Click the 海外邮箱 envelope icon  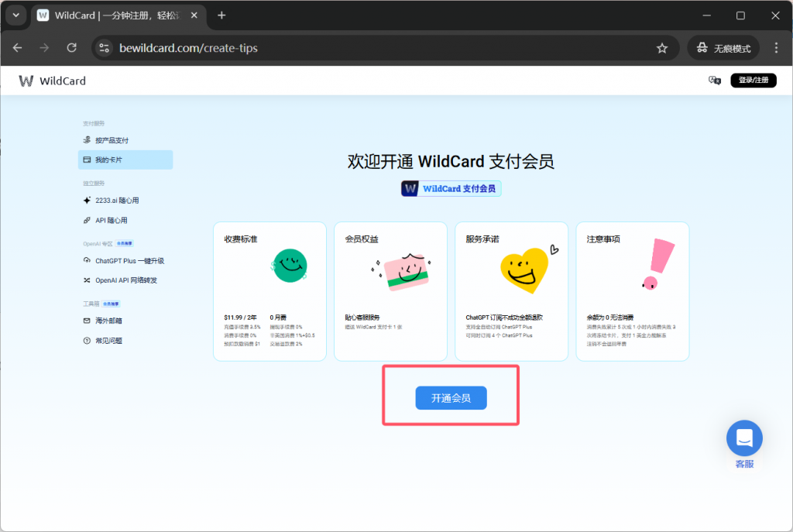(87, 321)
